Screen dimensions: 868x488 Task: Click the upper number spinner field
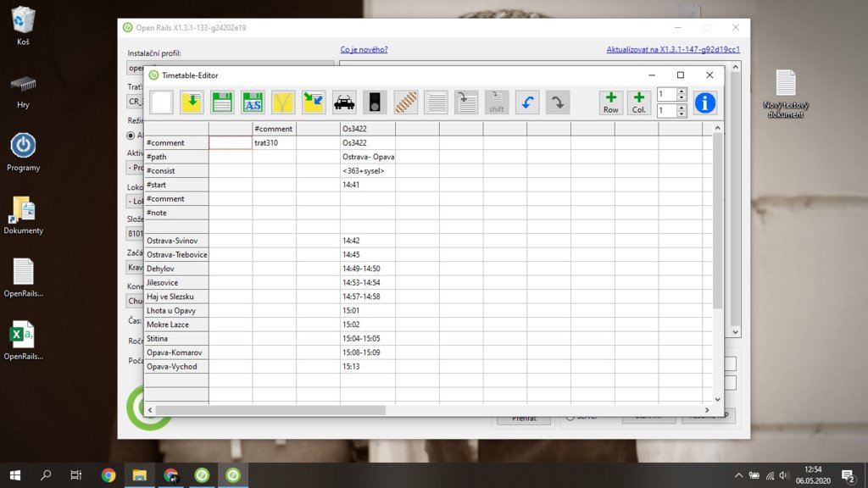tap(666, 94)
